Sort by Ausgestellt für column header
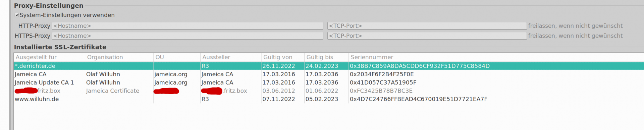 49,57
